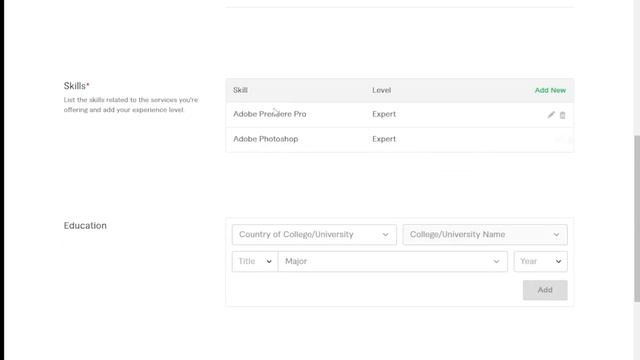Click Expert level for Adobe Photoshop
Image resolution: width=640 pixels, height=360 pixels.
click(x=384, y=139)
